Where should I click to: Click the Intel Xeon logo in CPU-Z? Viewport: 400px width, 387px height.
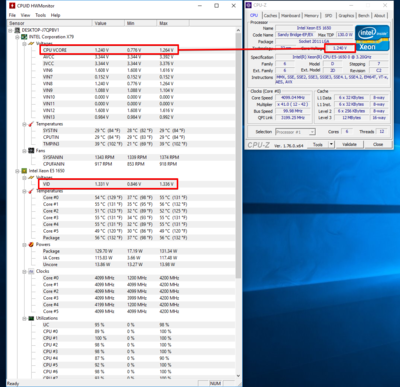pyautogui.click(x=372, y=38)
